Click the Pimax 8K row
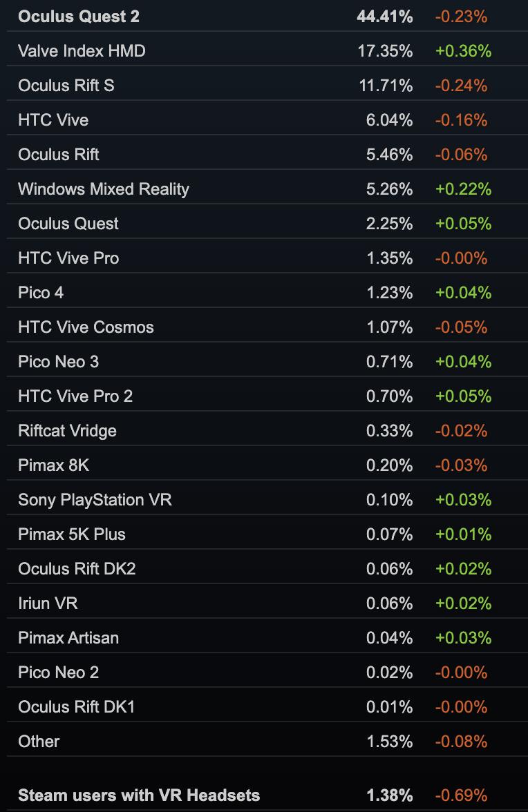This screenshot has width=528, height=812. tap(53, 465)
